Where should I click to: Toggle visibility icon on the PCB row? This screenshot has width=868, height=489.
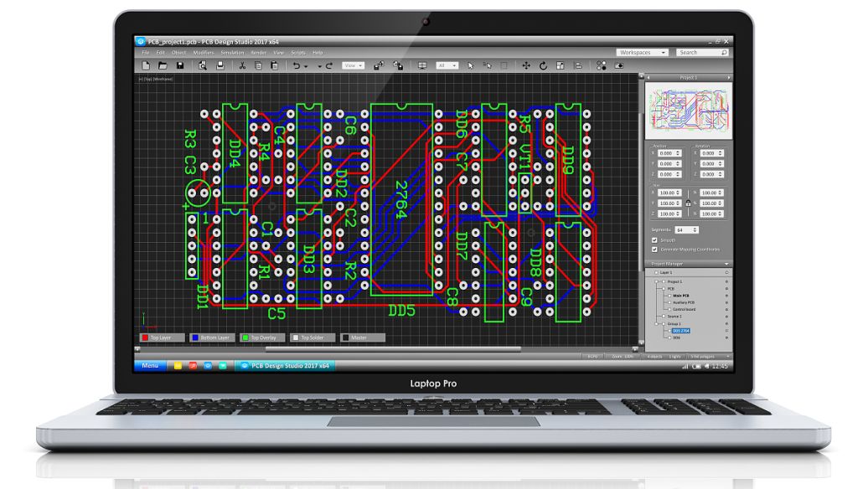(x=727, y=288)
